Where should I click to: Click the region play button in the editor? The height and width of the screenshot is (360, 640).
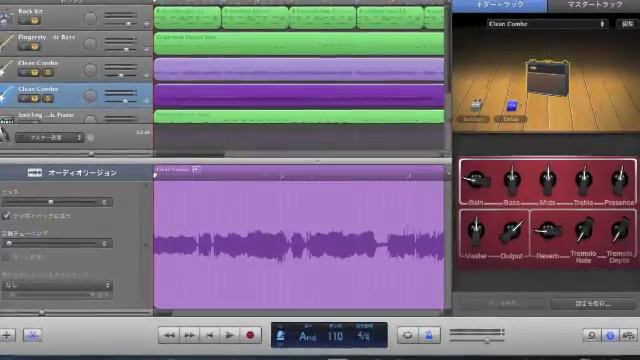click(196, 169)
